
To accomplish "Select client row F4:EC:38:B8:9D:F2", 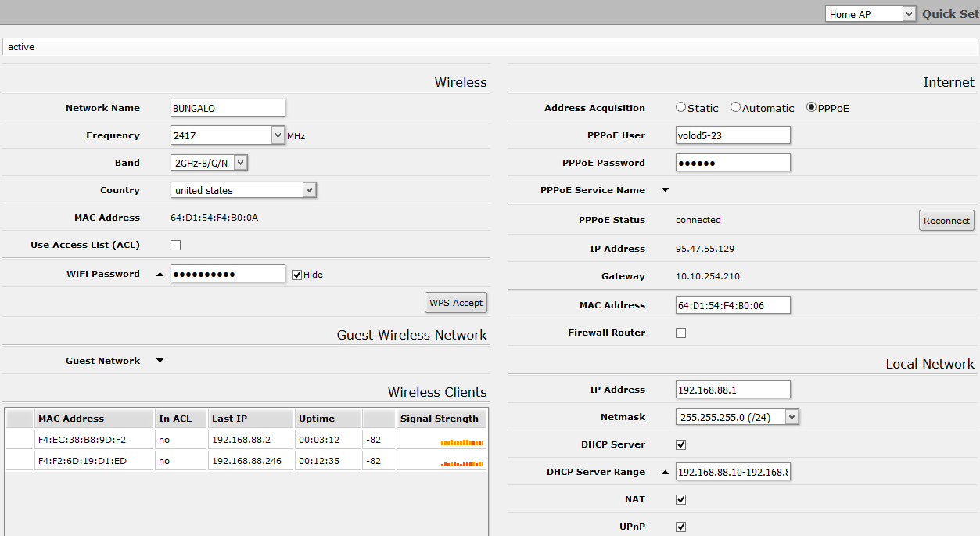I will tap(246, 440).
